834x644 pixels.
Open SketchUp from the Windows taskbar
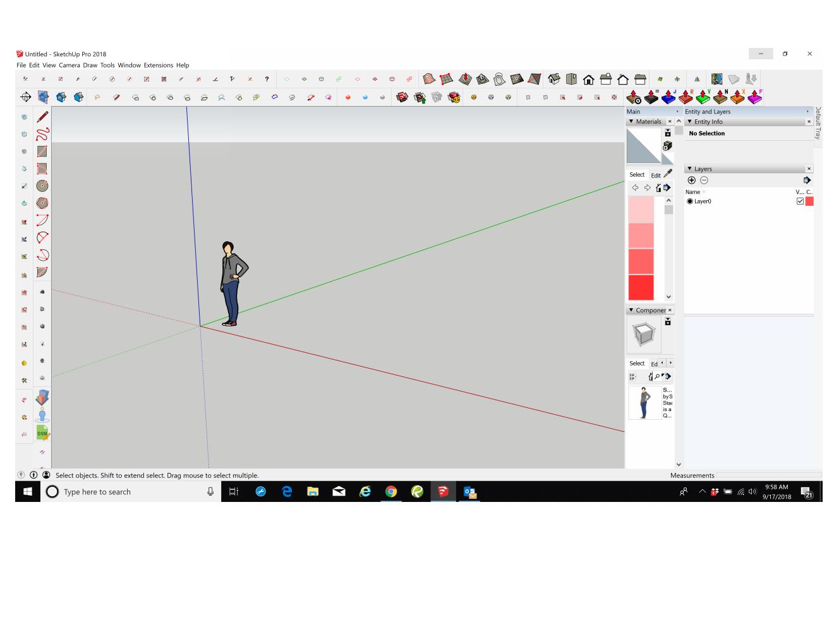(x=443, y=492)
